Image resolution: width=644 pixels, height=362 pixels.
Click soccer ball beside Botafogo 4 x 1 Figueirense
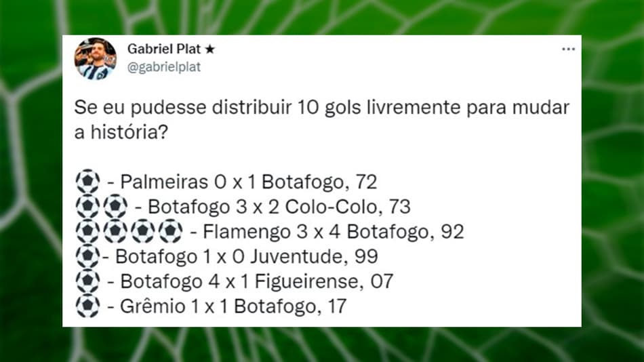(x=87, y=281)
